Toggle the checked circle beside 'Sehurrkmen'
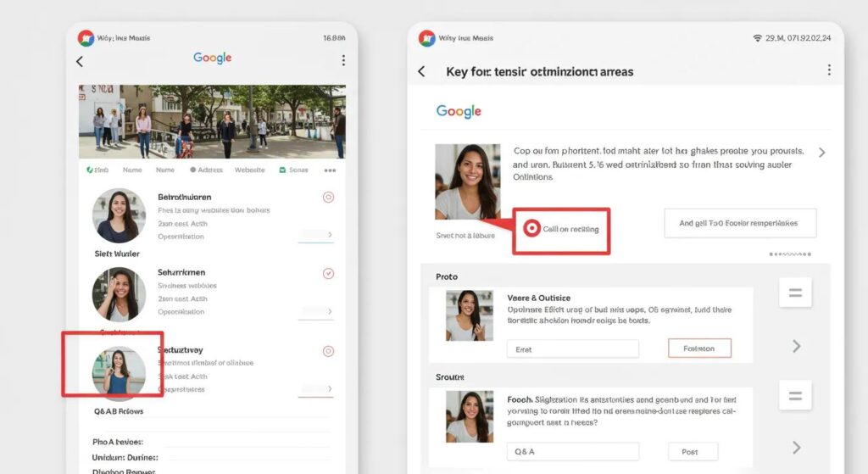The image size is (868, 474). pyautogui.click(x=328, y=274)
